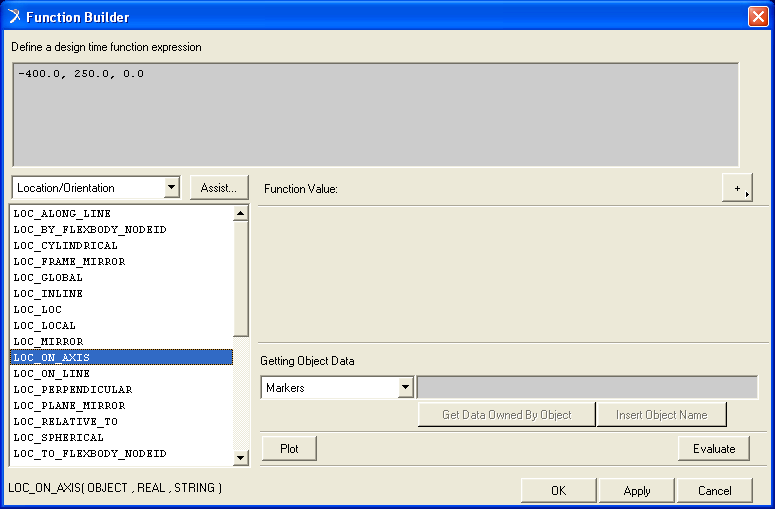This screenshot has height=509, width=775.
Task: Select LOC_FRAME_MIRROR function
Action: [121, 261]
